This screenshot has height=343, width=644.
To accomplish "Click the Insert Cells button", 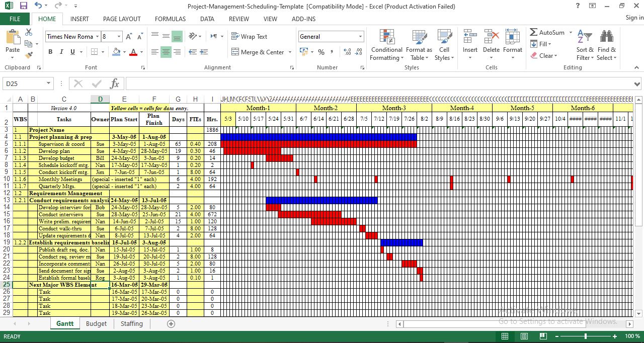I will click(x=469, y=45).
